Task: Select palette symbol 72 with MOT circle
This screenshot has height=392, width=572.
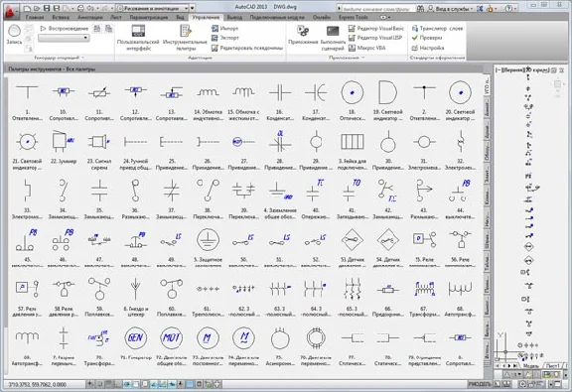Action: tap(171, 346)
